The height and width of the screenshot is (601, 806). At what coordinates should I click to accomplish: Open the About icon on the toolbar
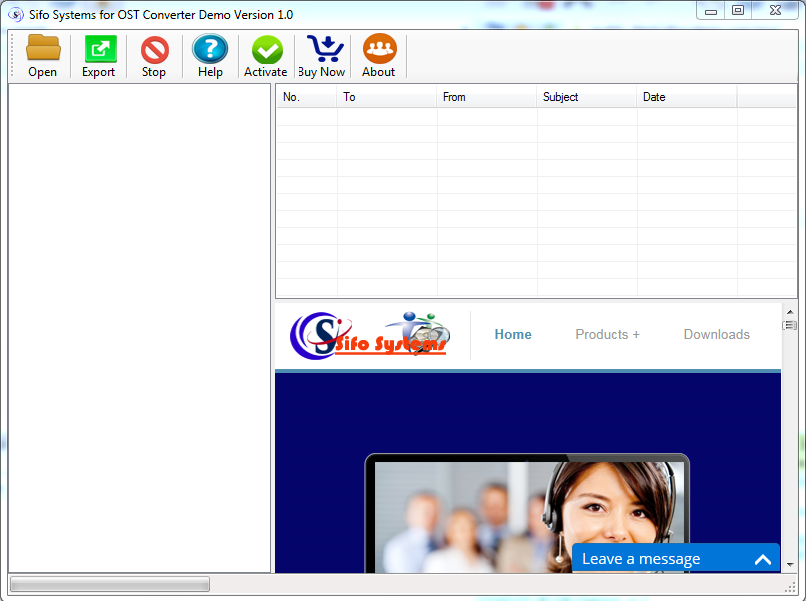click(378, 55)
